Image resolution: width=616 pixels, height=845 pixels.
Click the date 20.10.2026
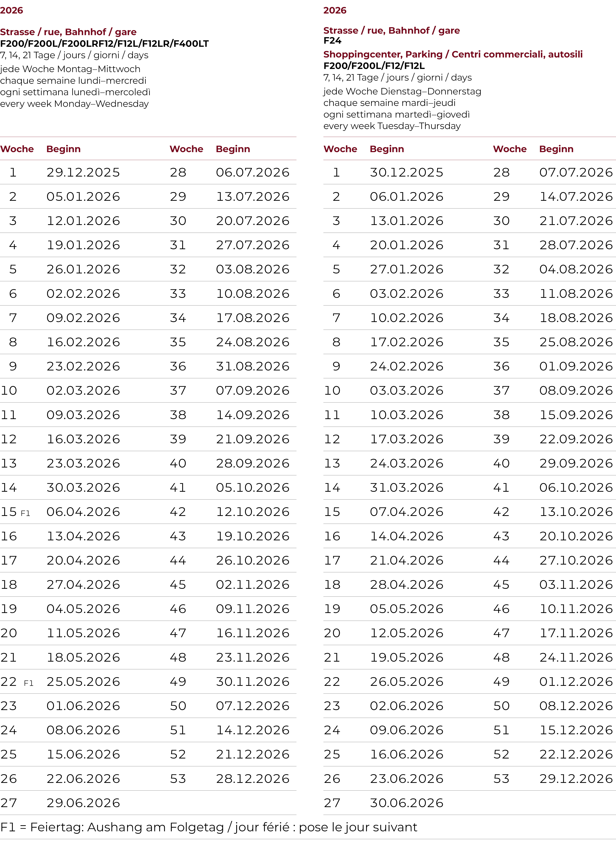(576, 536)
